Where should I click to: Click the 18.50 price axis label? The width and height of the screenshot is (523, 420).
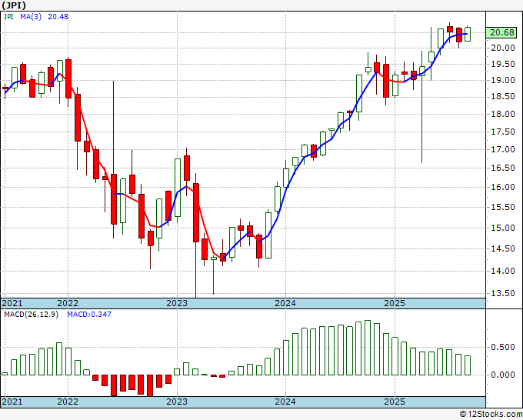pyautogui.click(x=503, y=97)
